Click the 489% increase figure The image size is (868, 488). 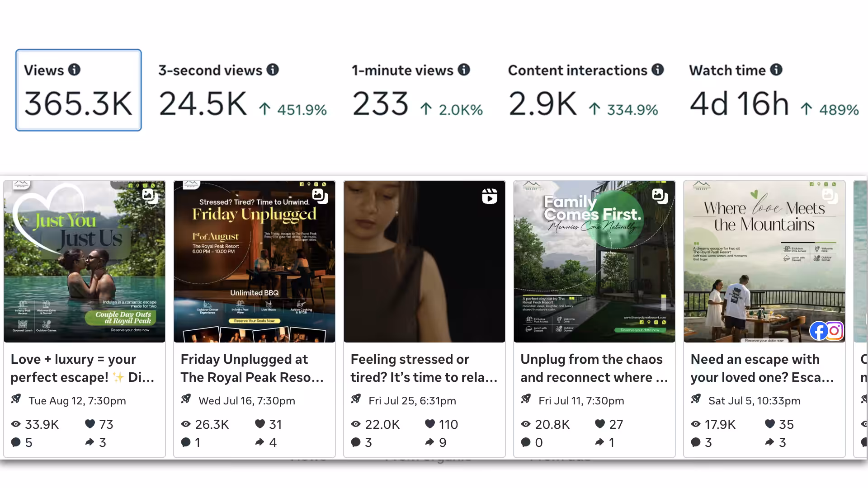[839, 110]
